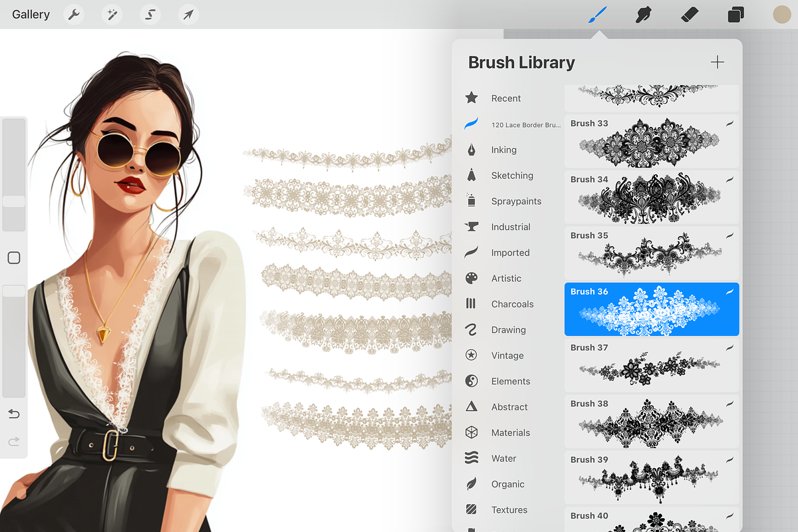Viewport: 798px width, 532px height.
Task: Tap the redo arrow
Action: pyautogui.click(x=14, y=442)
